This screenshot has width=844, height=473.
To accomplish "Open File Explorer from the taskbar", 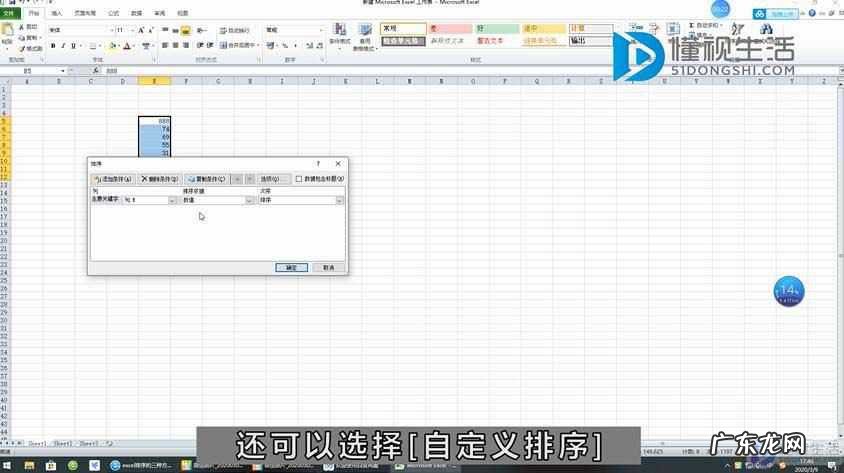I will pos(30,465).
